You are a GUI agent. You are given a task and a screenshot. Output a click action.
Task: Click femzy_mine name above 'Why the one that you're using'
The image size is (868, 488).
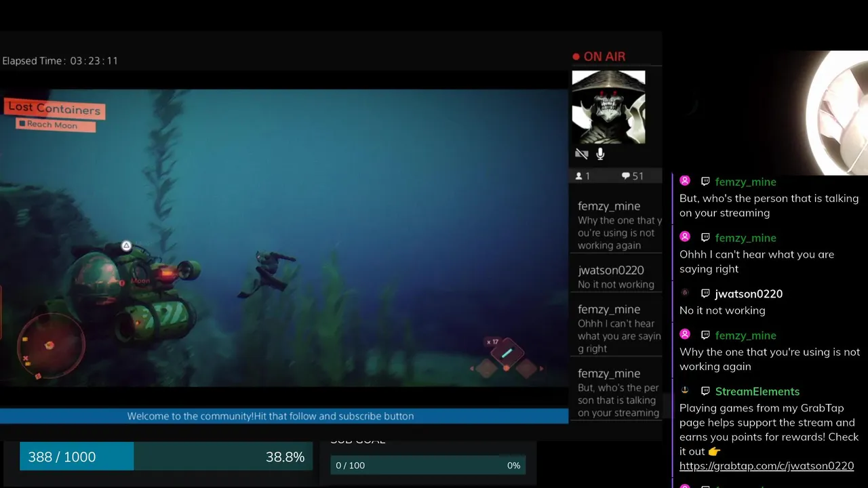point(745,335)
